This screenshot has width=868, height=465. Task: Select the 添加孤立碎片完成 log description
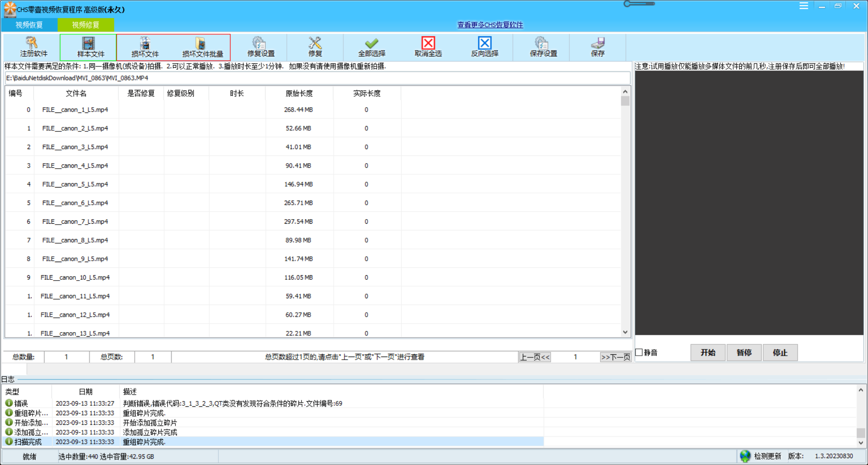150,432
